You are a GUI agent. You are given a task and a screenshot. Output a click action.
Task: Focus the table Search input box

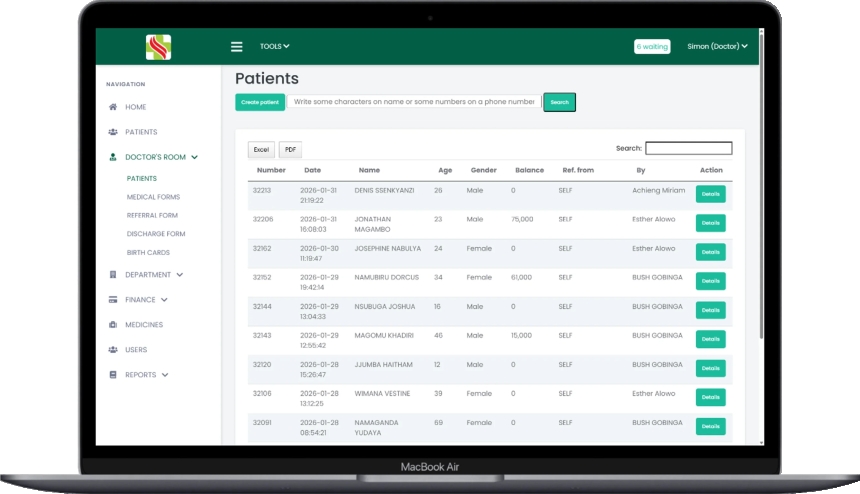[688, 148]
